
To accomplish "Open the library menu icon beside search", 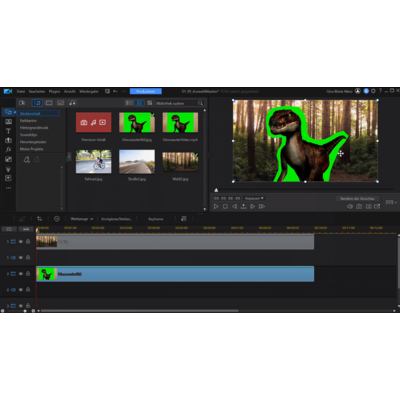I will pos(150,103).
